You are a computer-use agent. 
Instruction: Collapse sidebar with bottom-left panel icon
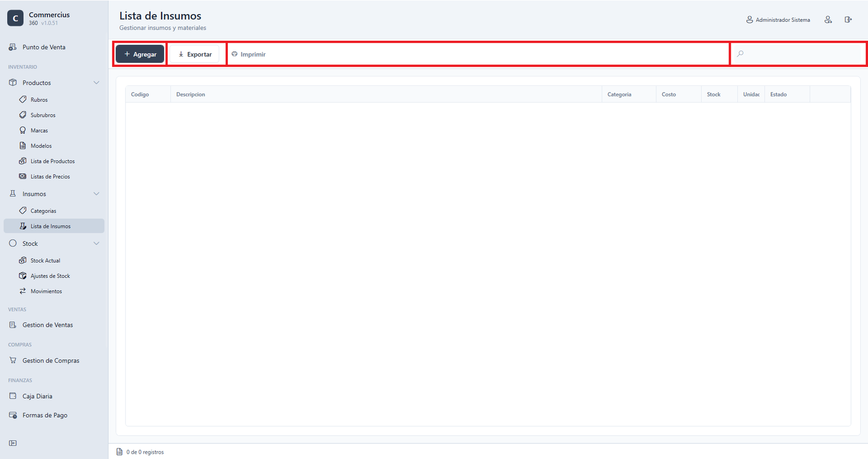13,443
